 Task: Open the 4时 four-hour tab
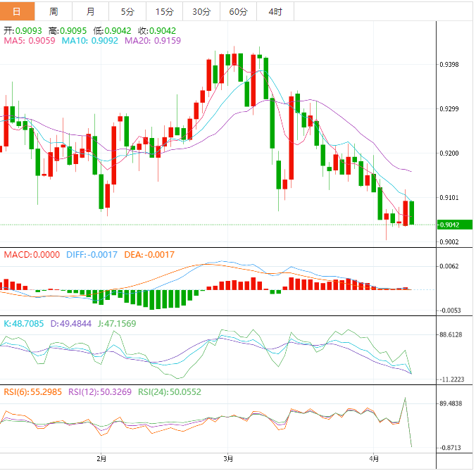pos(275,11)
